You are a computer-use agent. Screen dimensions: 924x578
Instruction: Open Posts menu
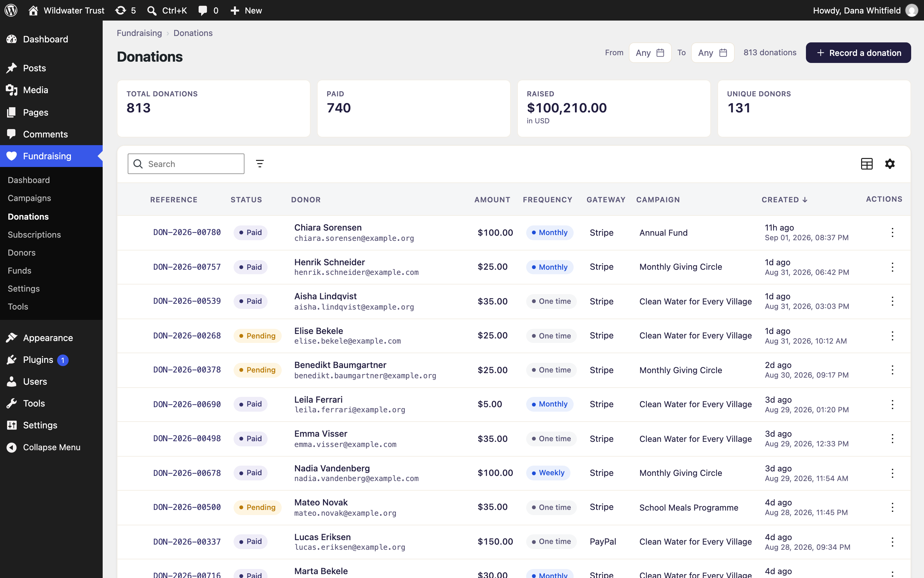(x=51, y=68)
